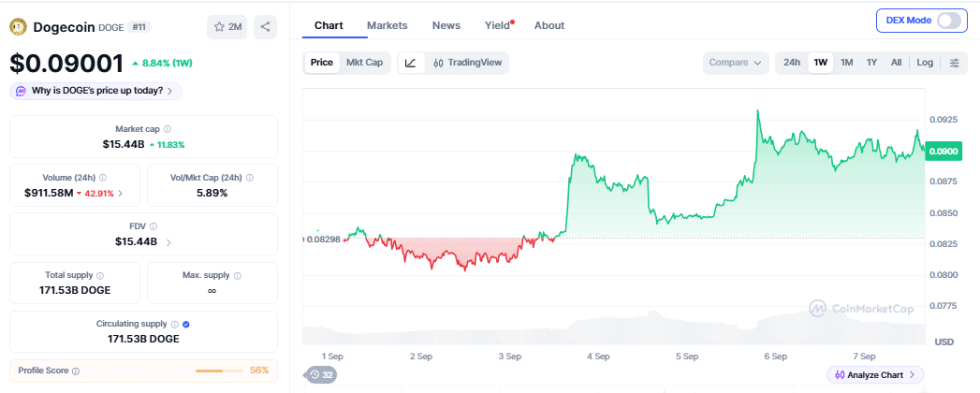Select Price chart view
Viewport: 980px width, 393px height.
pyautogui.click(x=322, y=63)
